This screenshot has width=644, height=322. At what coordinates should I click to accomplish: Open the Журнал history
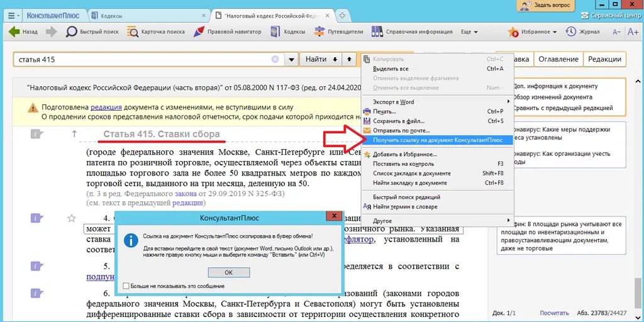point(582,31)
